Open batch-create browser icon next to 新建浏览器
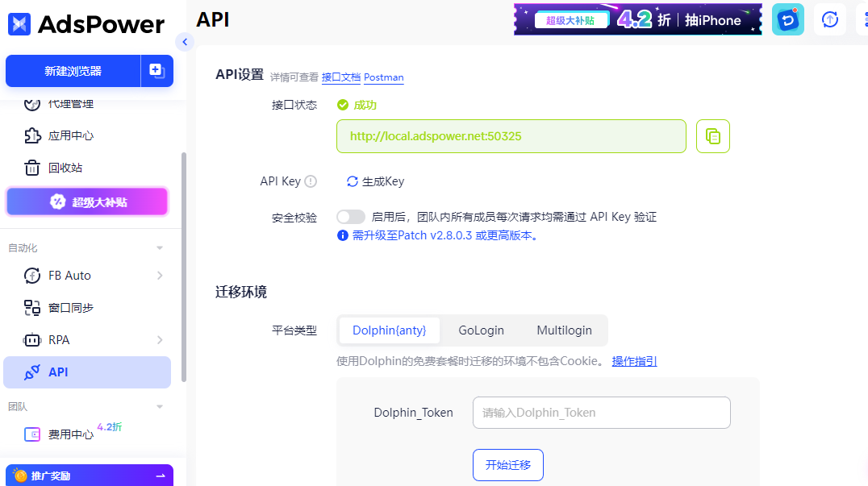The image size is (868, 486). 156,71
